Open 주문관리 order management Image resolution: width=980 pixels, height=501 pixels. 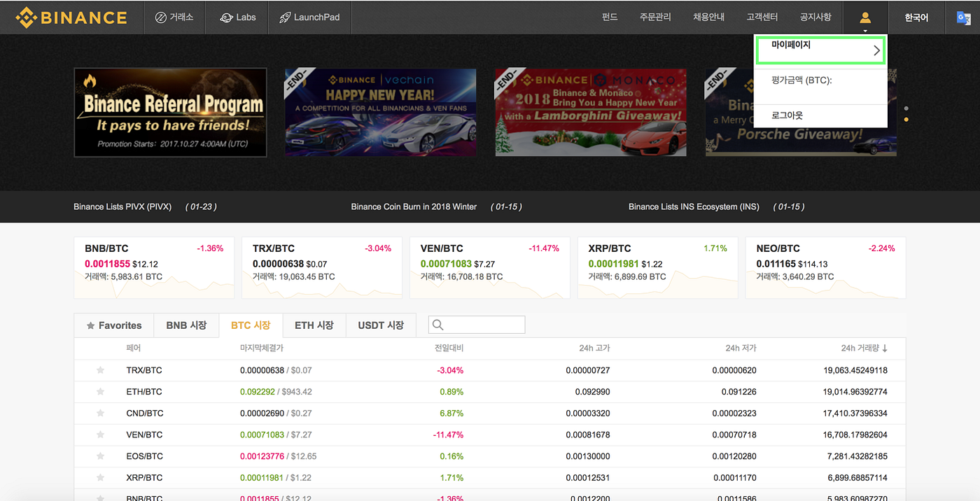(655, 17)
